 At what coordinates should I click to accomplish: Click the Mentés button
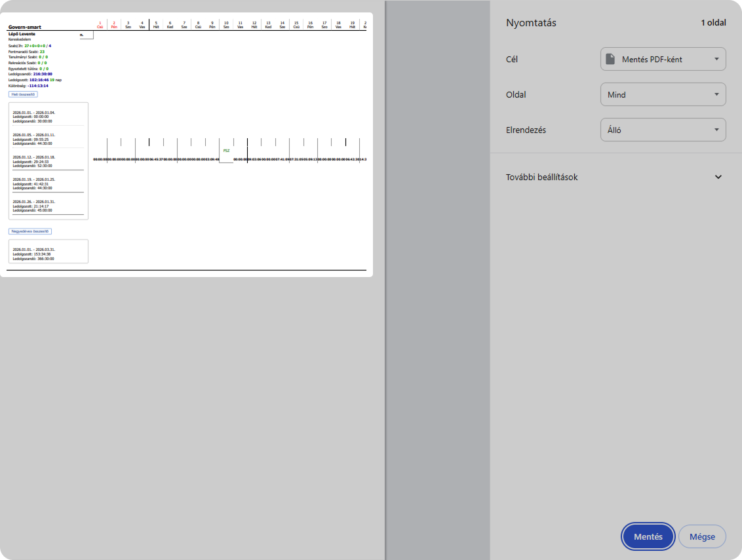(648, 536)
